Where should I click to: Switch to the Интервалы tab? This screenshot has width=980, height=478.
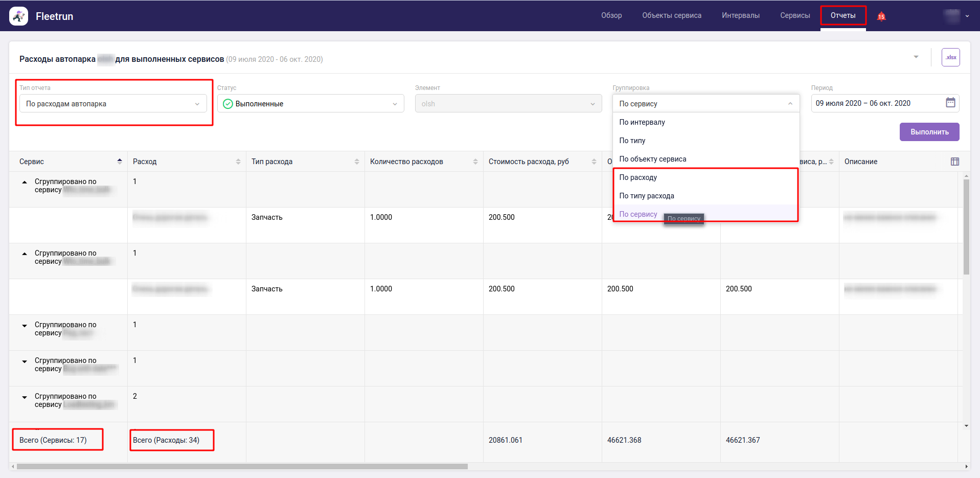point(740,15)
